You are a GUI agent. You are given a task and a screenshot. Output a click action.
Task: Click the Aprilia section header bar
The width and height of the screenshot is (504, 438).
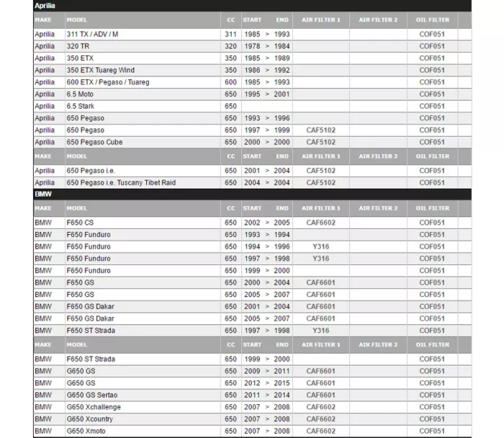[252, 6]
